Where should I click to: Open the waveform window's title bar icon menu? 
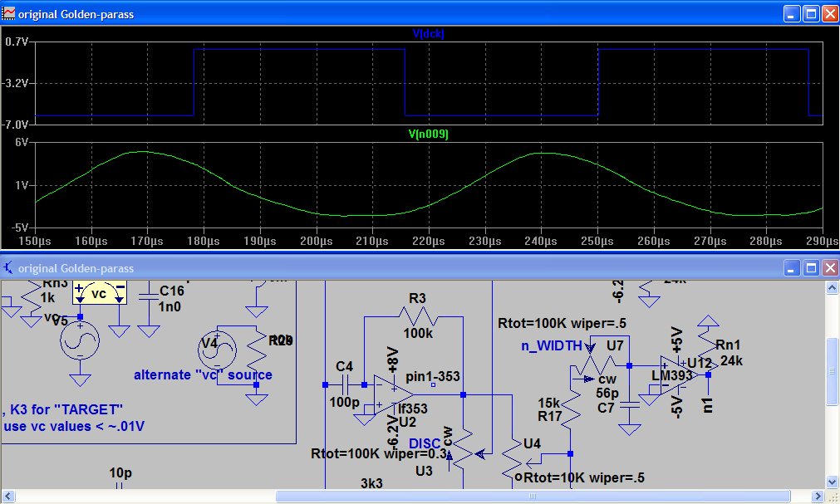pos(9,14)
